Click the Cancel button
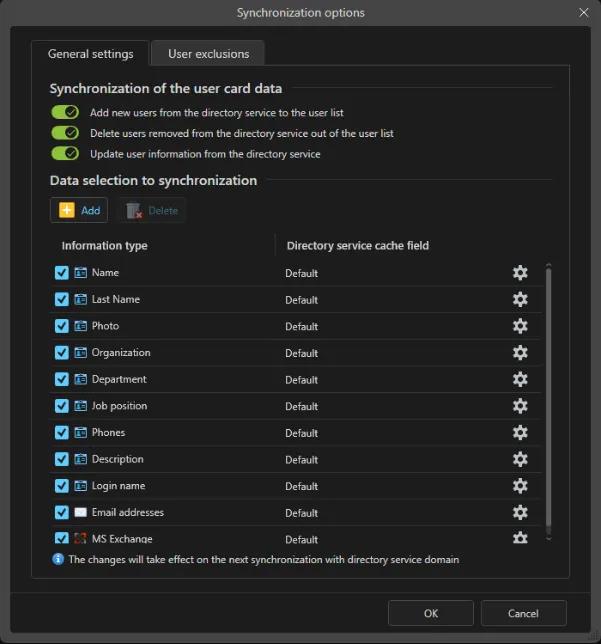The height and width of the screenshot is (644, 601). pos(523,613)
